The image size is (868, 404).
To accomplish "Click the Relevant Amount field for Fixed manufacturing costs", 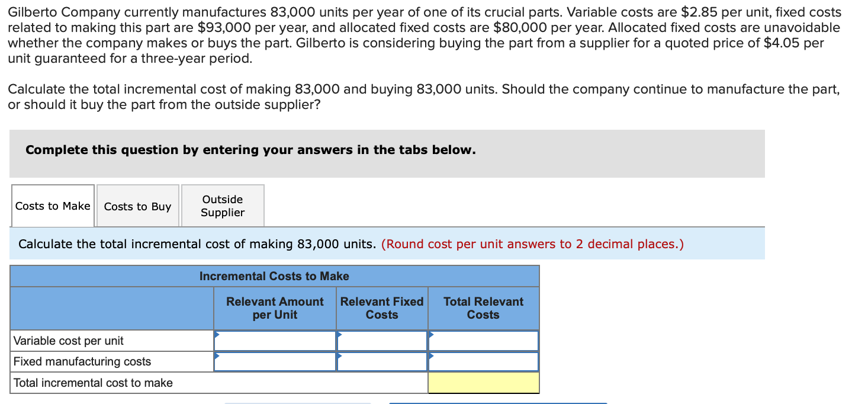I will point(275,361).
